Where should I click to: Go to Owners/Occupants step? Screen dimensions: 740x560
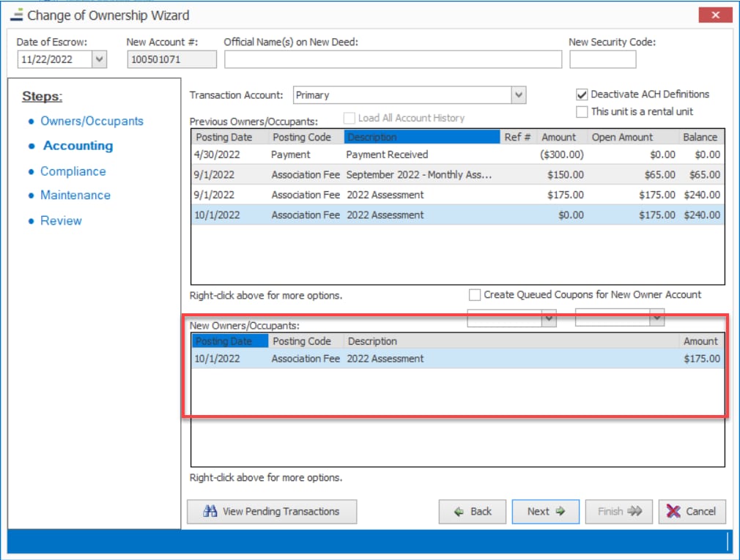[92, 121]
